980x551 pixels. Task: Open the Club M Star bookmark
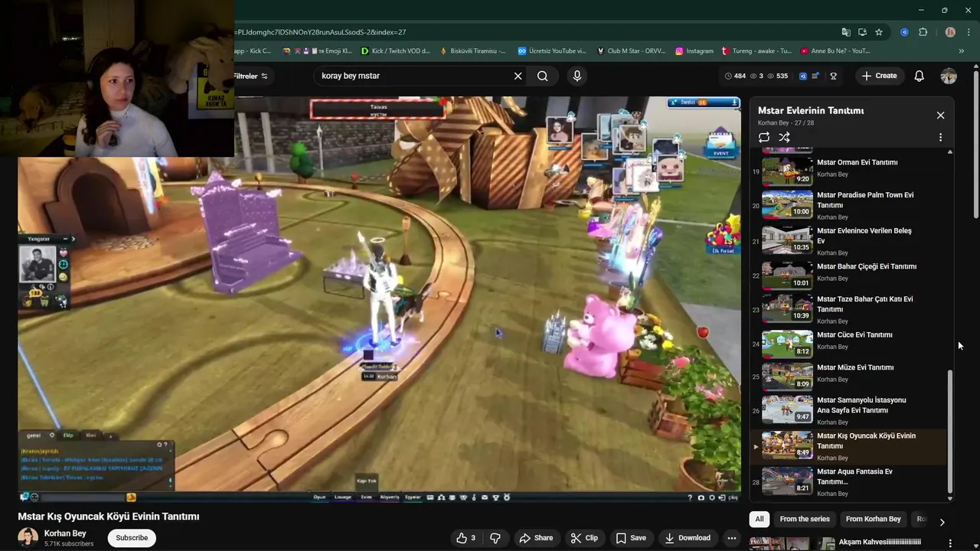coord(631,51)
